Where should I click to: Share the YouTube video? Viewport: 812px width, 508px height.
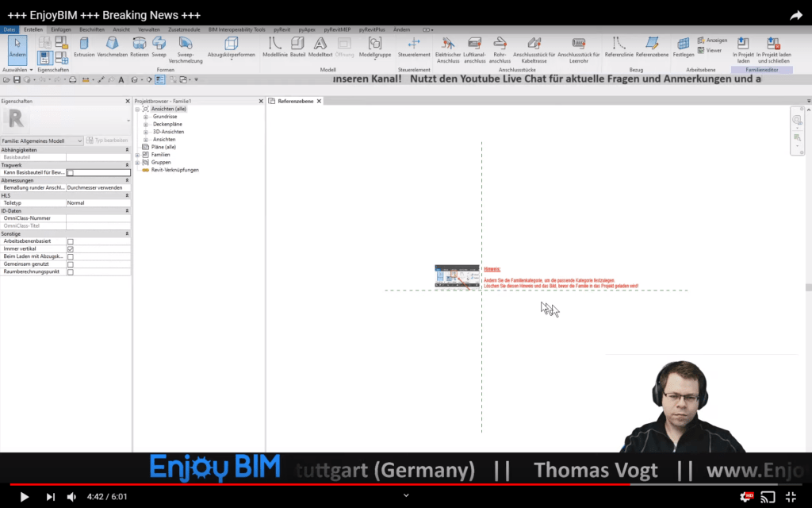[795, 16]
